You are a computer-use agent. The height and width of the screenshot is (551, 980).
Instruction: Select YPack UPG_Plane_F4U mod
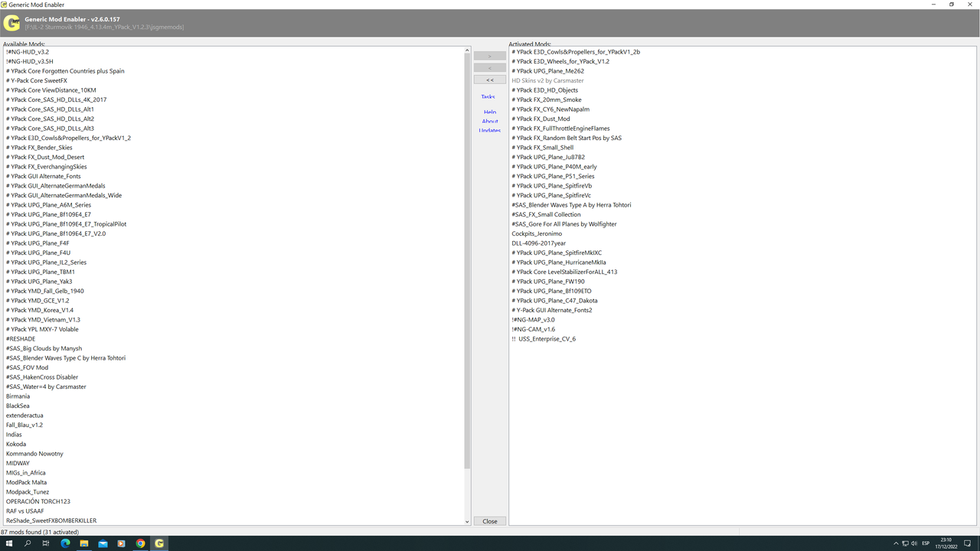38,253
